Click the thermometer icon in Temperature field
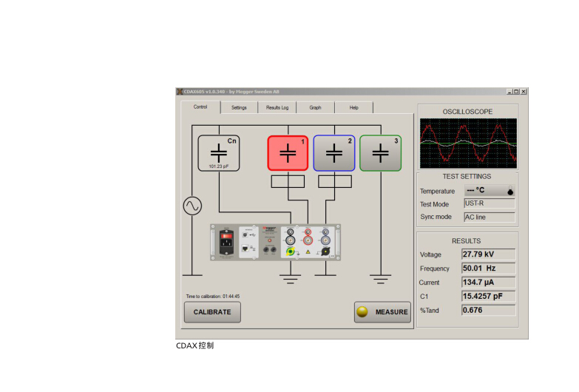Screen dimensions: 579x392 (510, 191)
